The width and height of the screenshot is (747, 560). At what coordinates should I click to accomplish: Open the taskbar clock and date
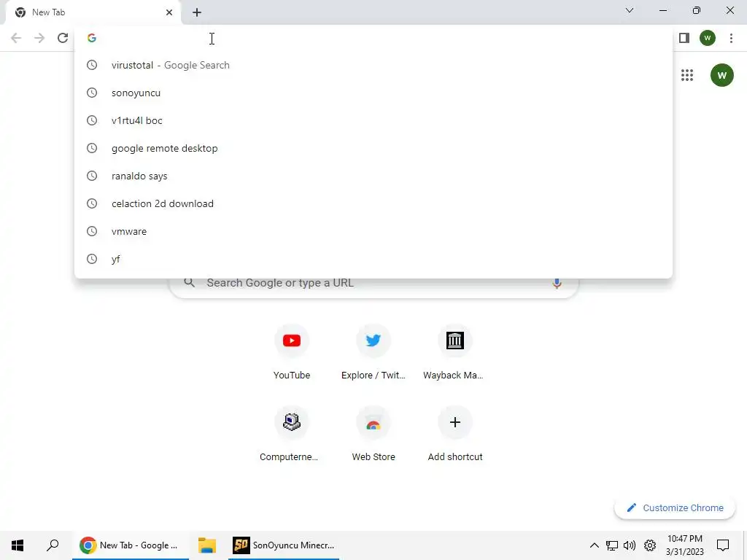click(684, 545)
